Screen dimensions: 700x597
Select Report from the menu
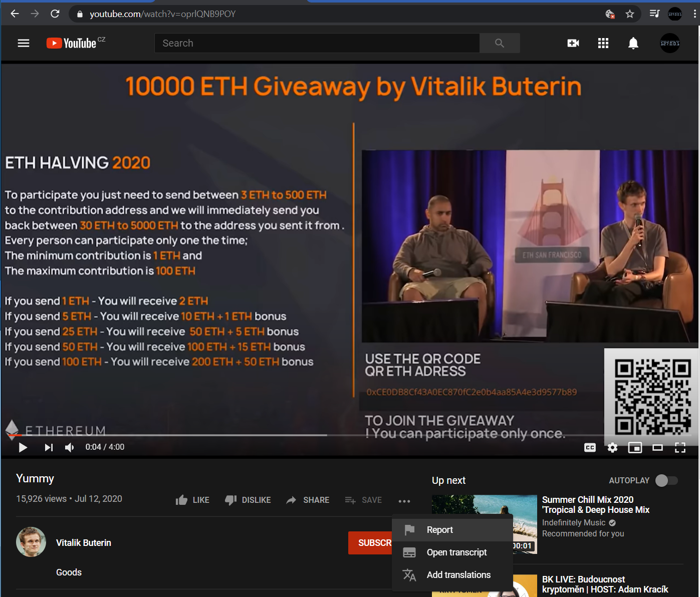pos(452,530)
